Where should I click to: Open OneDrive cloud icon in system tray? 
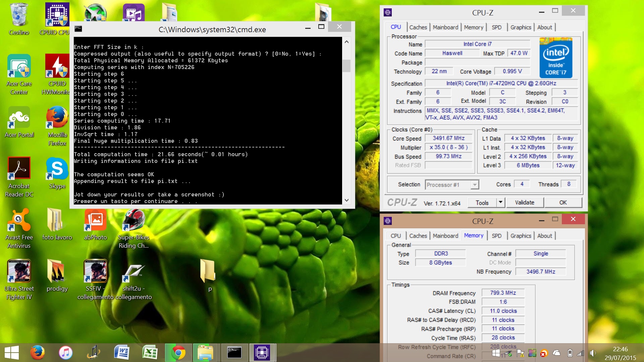(x=556, y=353)
